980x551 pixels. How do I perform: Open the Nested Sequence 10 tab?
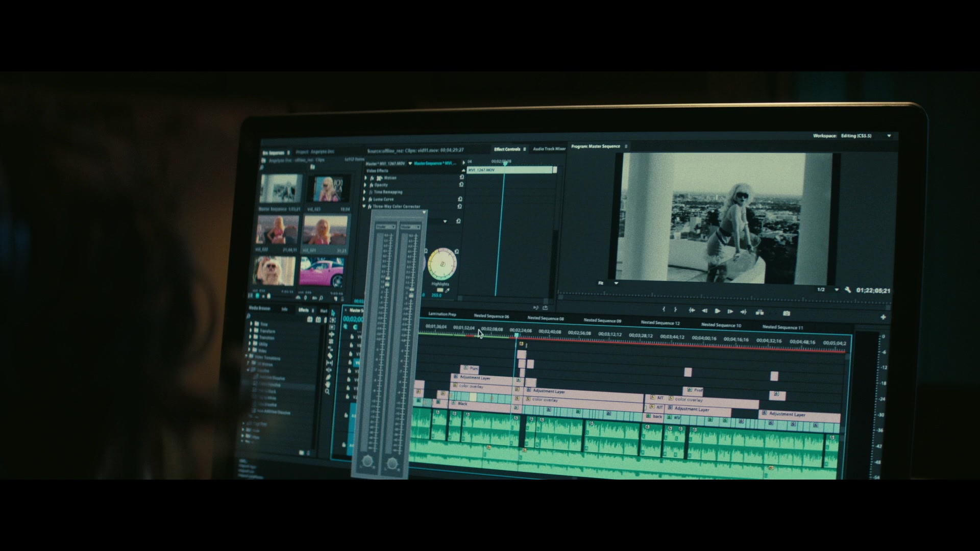click(721, 325)
